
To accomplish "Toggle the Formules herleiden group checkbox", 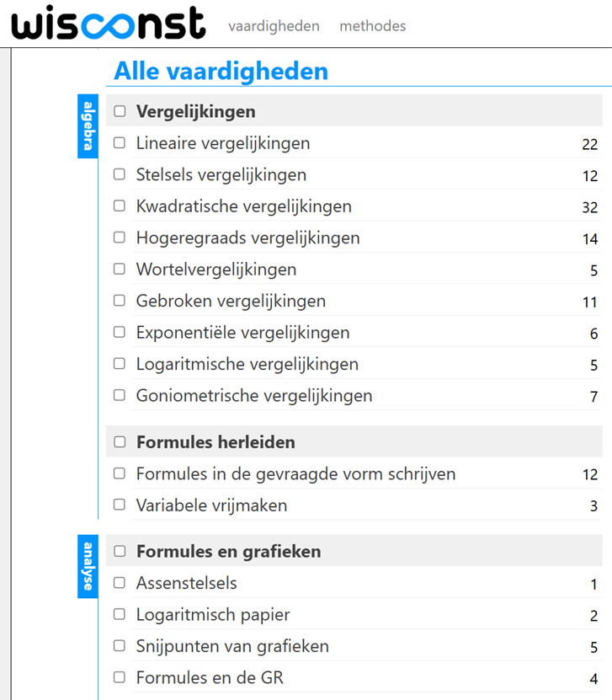I will 120,442.
